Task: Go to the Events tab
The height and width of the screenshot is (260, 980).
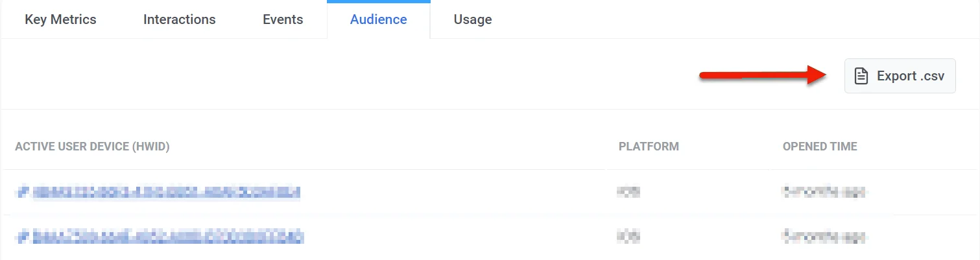Action: pyautogui.click(x=283, y=19)
